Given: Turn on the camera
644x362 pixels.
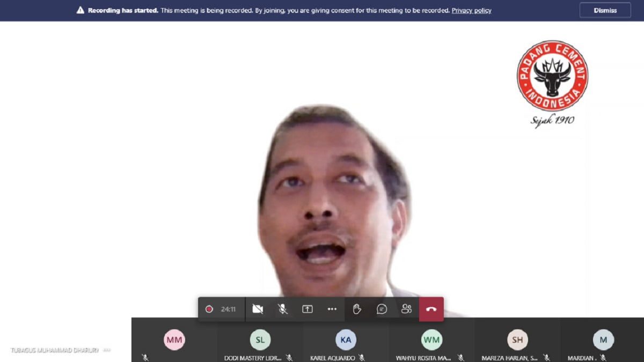Looking at the screenshot, I should point(258,309).
